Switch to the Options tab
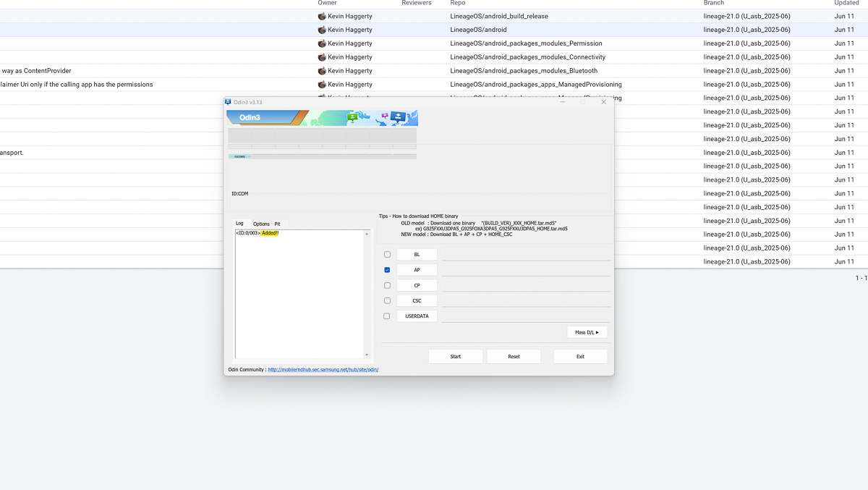Screen dimensions: 868x490 (x=261, y=224)
